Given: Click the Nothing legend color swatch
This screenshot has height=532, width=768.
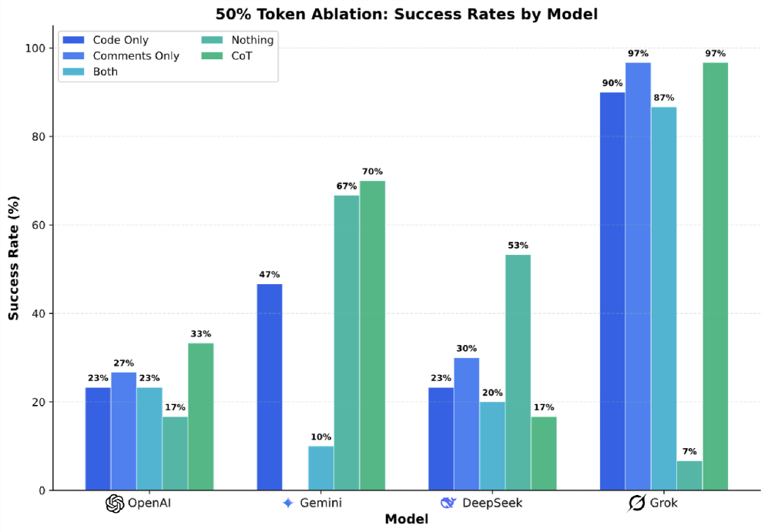Looking at the screenshot, I should pos(215,40).
